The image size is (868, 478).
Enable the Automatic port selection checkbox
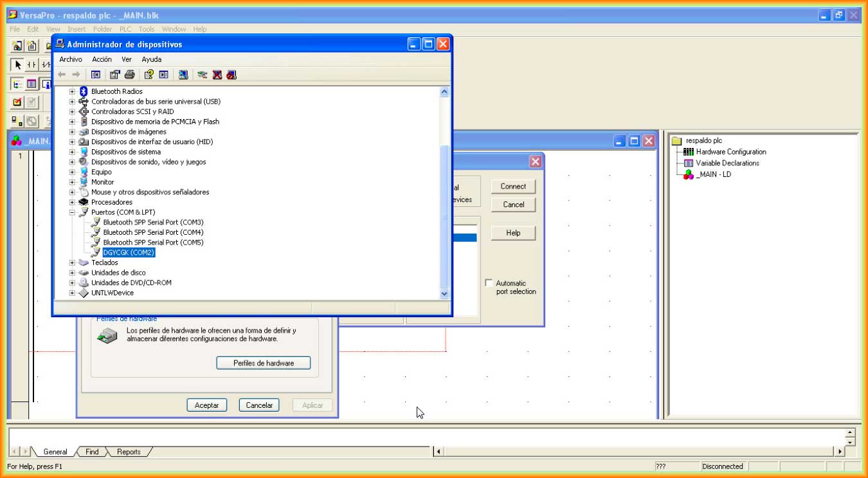[x=489, y=283]
